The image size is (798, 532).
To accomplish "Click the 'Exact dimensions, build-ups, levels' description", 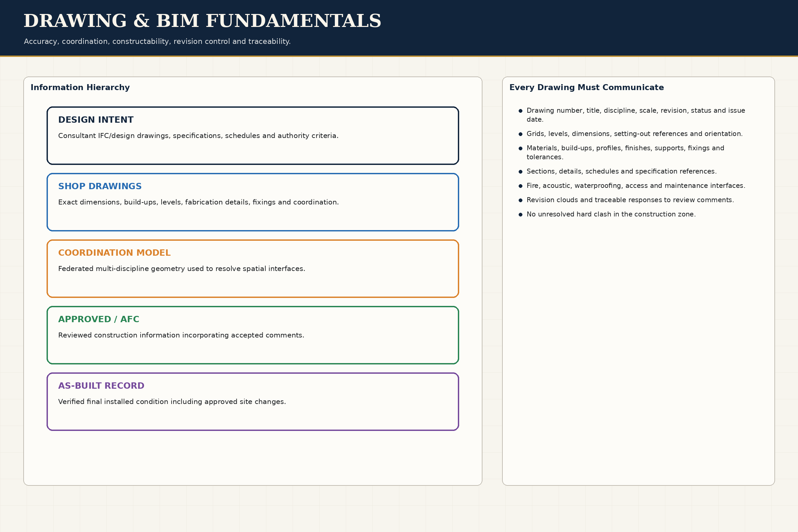I will (199, 202).
